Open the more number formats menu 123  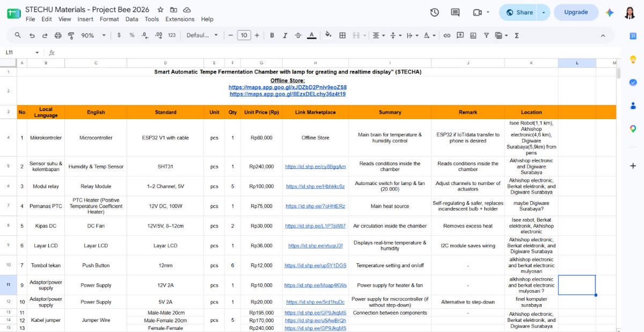tap(172, 35)
